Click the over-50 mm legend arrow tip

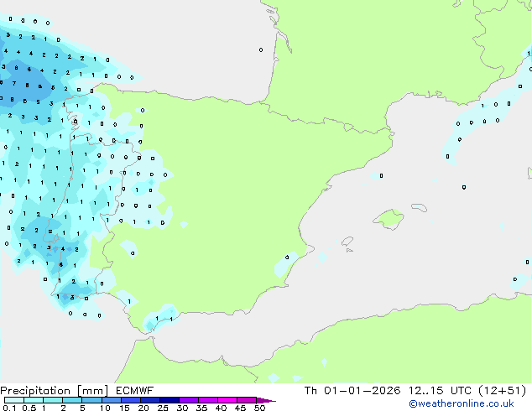(x=266, y=400)
